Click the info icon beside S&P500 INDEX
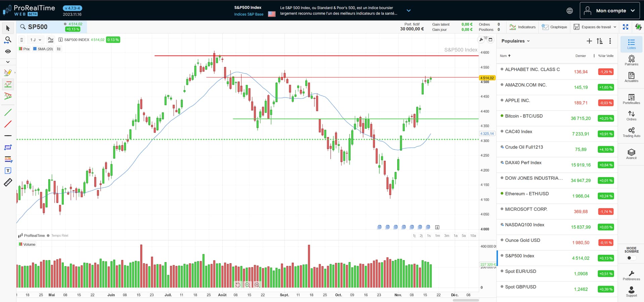The height and width of the screenshot is (302, 644). coord(60,40)
